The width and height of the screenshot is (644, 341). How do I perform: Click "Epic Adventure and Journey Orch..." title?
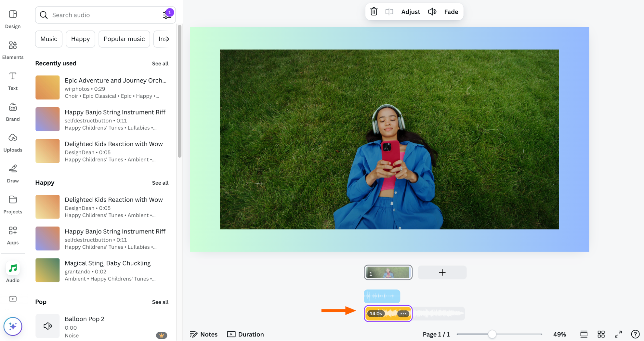tap(115, 81)
